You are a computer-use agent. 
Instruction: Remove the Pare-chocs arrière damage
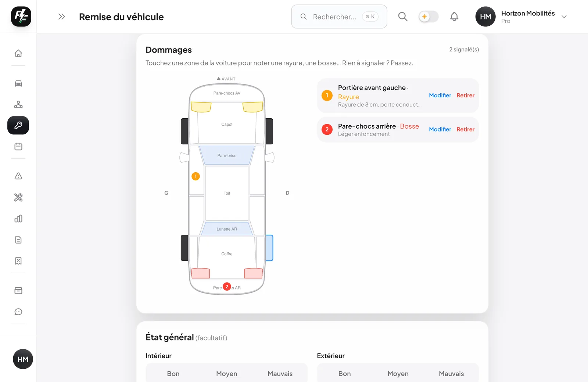pos(466,129)
